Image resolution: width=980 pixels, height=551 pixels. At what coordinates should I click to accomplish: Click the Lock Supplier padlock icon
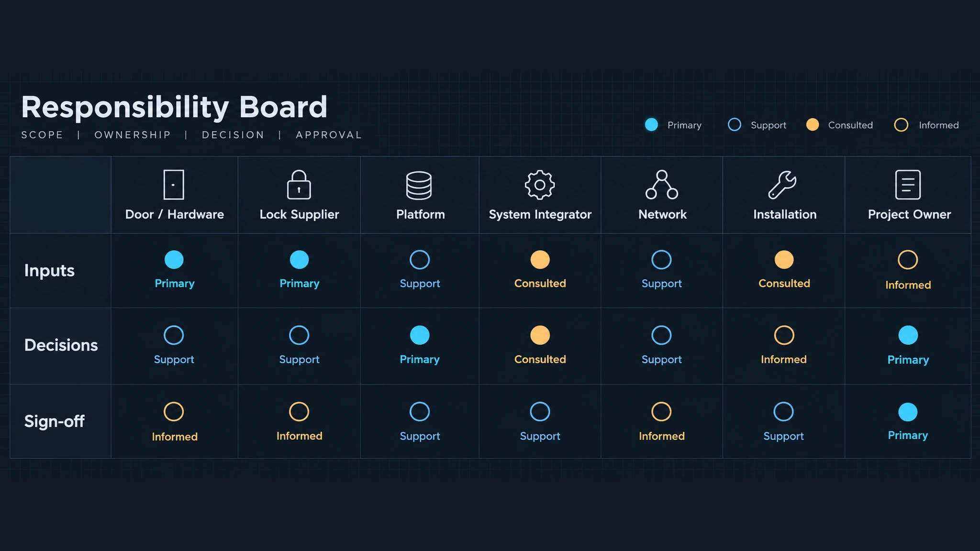pyautogui.click(x=299, y=185)
